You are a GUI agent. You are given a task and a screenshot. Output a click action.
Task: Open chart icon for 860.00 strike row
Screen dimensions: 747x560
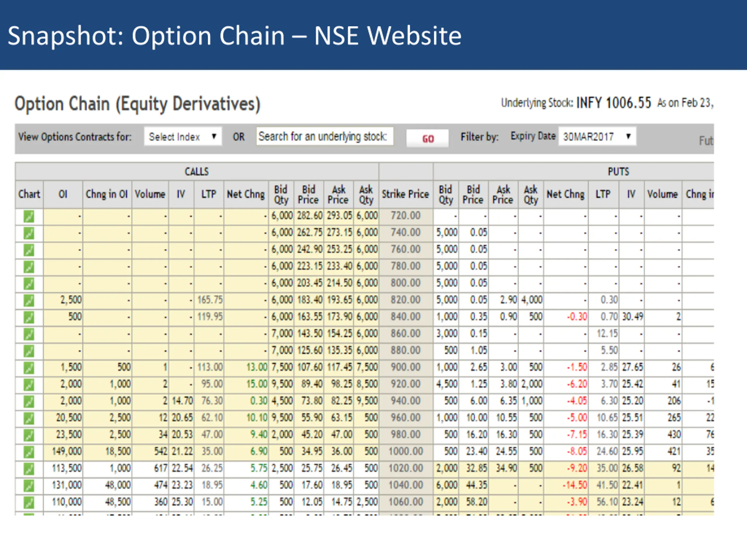coord(29,334)
